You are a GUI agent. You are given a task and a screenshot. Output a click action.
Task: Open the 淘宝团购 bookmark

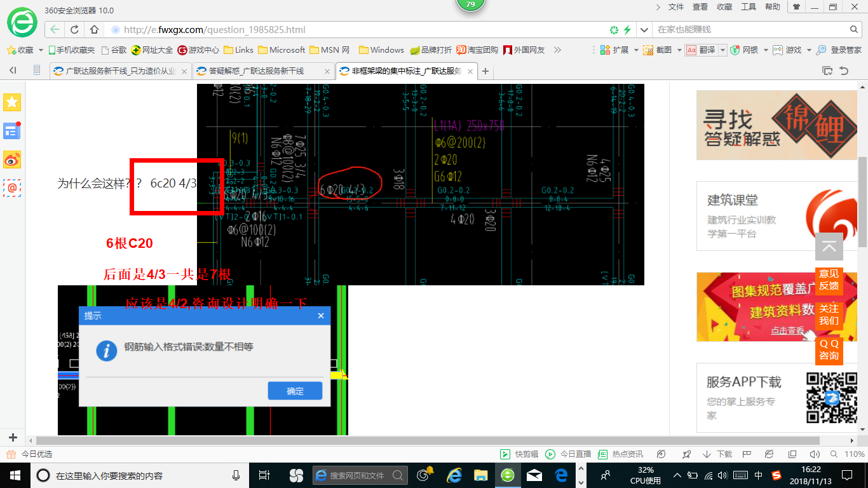click(x=477, y=50)
